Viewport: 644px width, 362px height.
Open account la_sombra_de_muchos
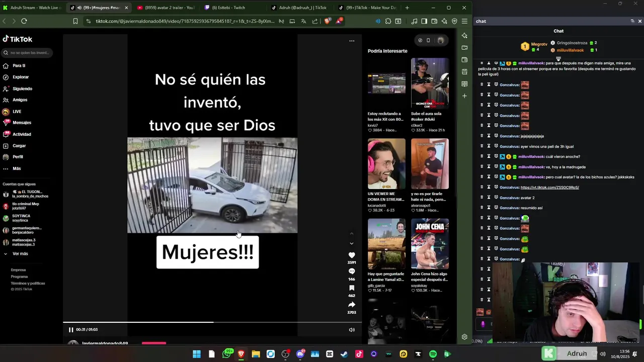pos(25,194)
